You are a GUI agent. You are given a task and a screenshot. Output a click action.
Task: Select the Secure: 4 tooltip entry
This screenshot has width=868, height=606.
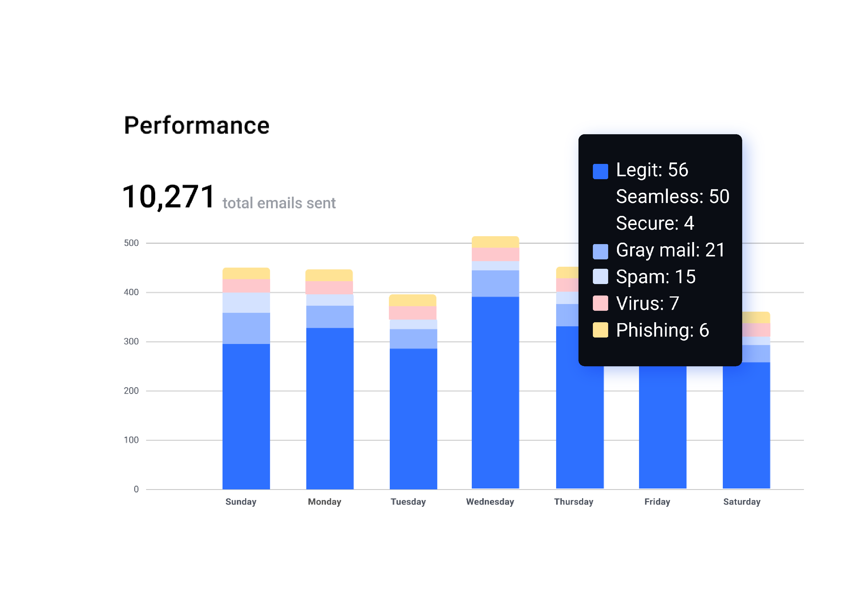point(655,223)
